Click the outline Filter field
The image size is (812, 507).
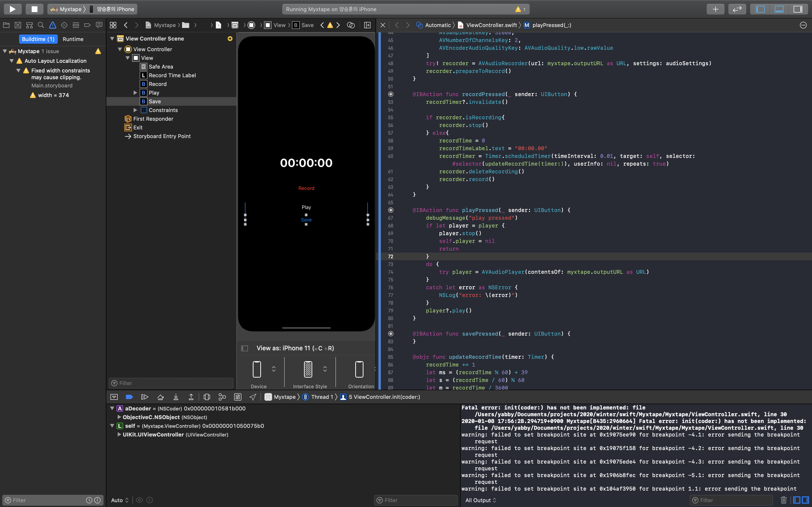[171, 383]
